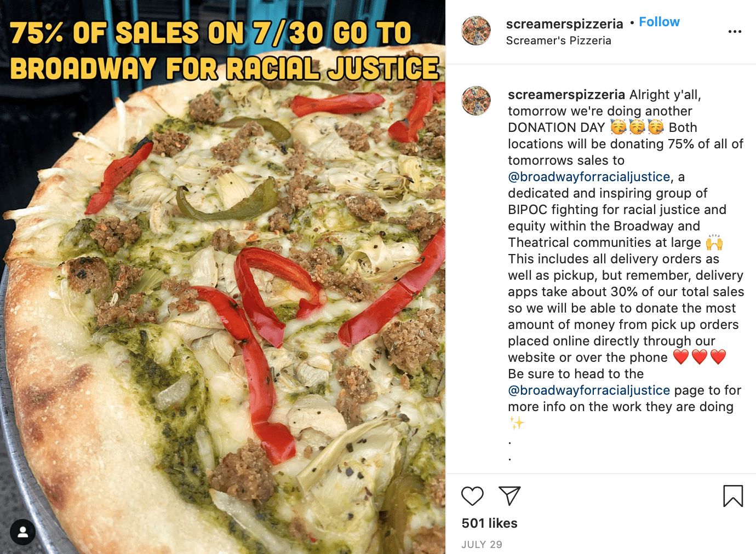This screenshot has width=756, height=554.
Task: Click the party face emojis in caption
Action: [637, 128]
